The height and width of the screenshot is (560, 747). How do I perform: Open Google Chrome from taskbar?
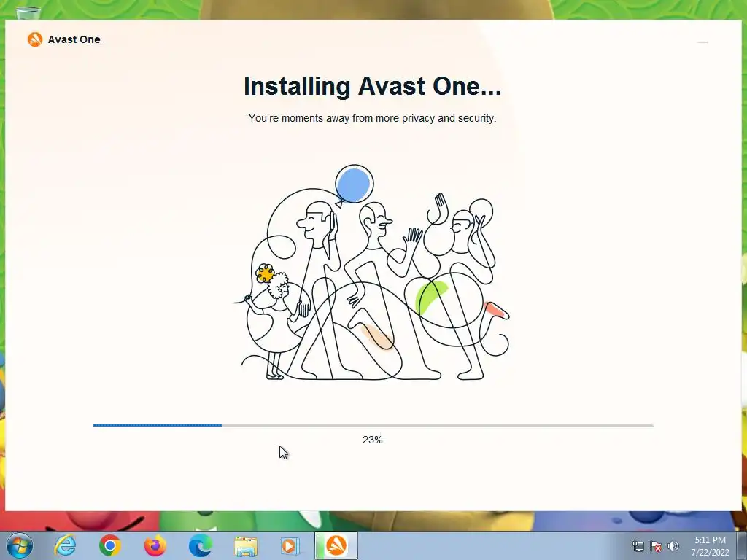point(110,545)
